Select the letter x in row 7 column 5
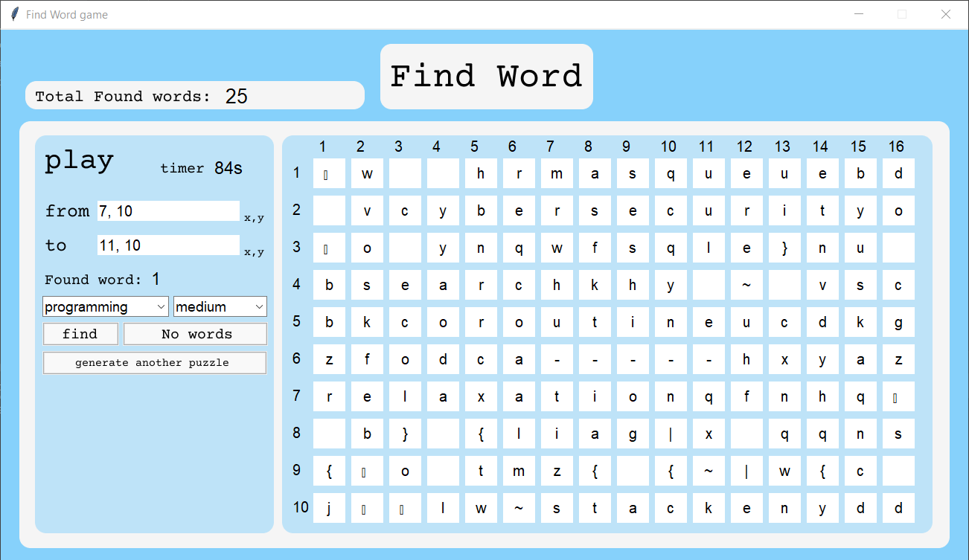Screen dimensions: 969x560 click(481, 396)
